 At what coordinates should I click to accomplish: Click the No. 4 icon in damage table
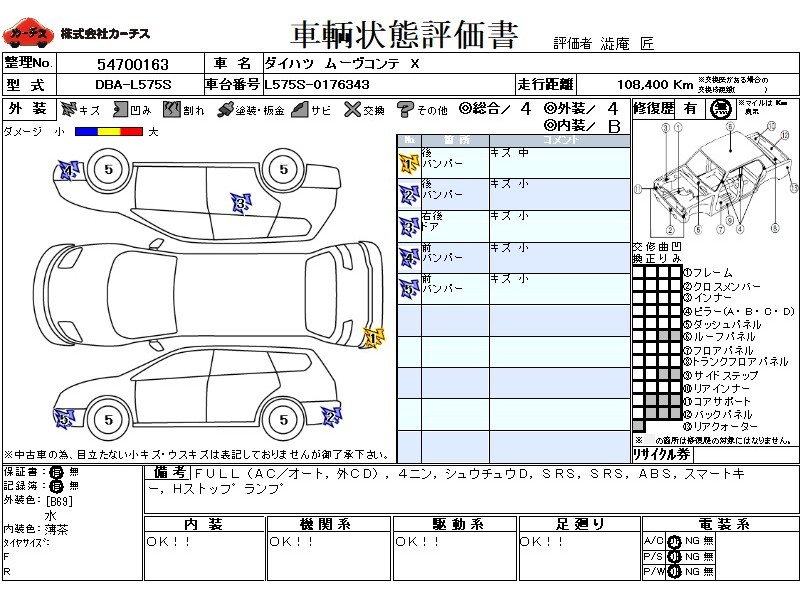(x=409, y=258)
